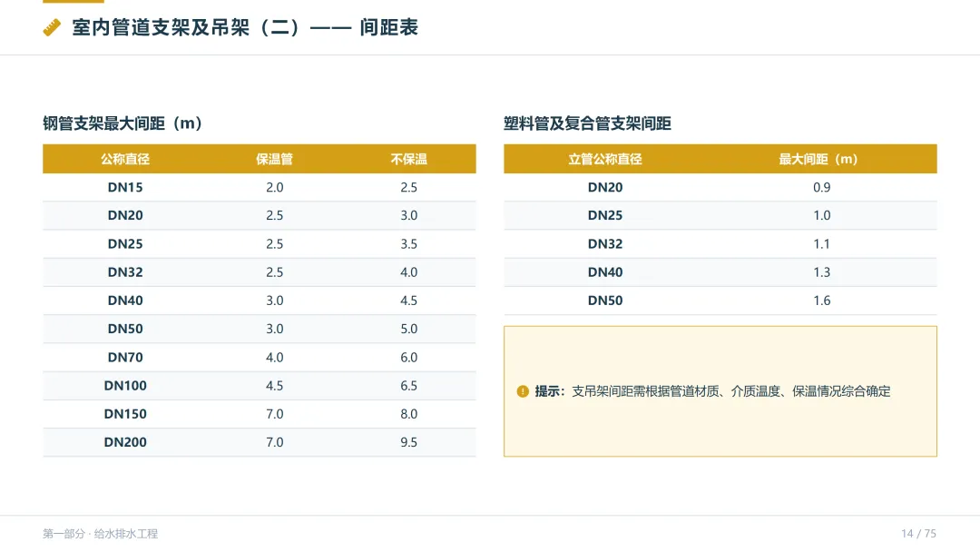Select the 不保温 column header

(408, 160)
